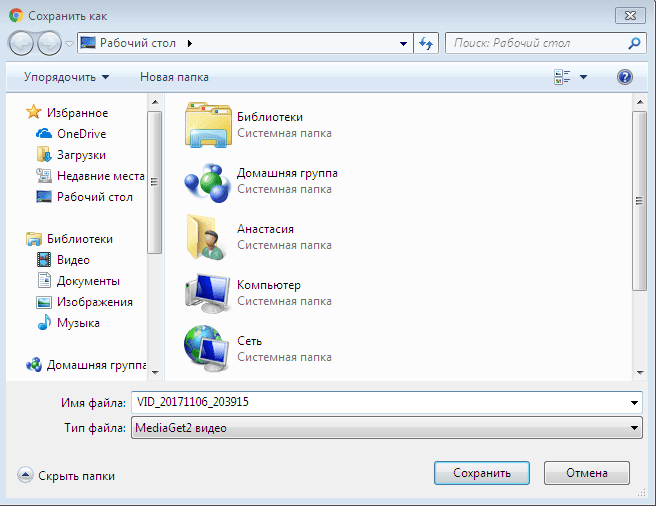Select the Библиотеки folder icon in file list
The width and height of the screenshot is (656, 506).
[208, 125]
